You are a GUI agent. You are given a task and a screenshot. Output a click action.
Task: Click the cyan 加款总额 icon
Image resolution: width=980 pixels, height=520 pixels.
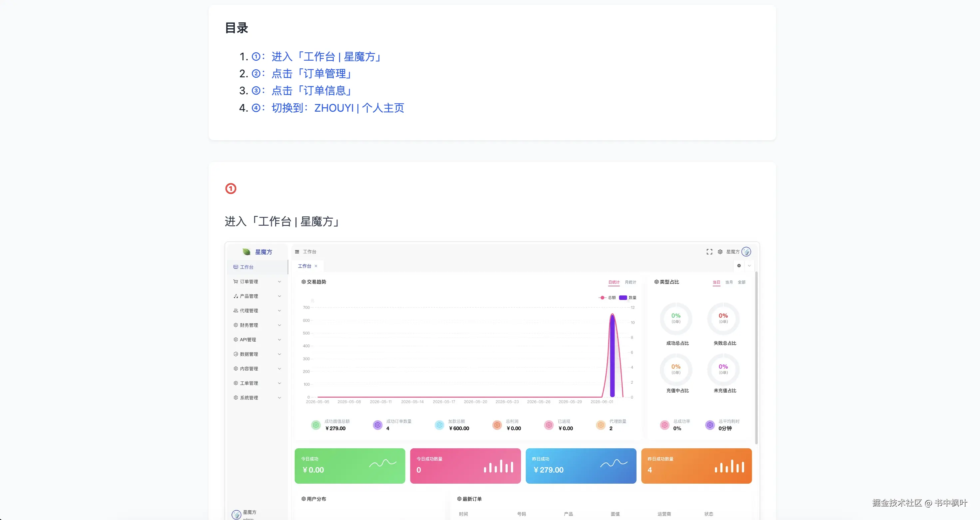tap(439, 425)
